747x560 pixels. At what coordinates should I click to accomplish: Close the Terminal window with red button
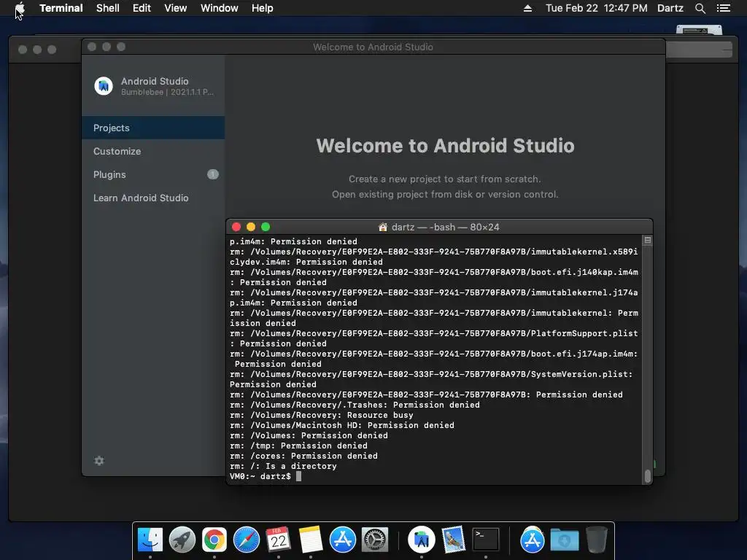coord(236,227)
